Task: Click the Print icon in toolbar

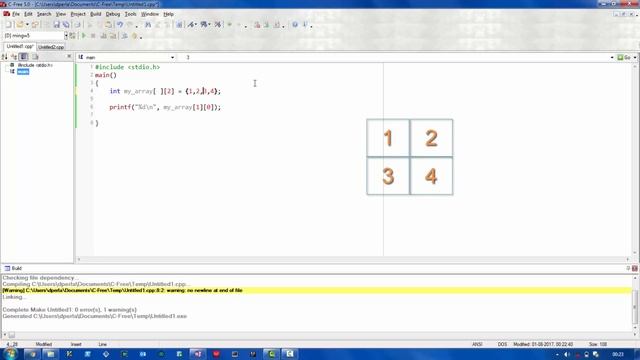Action: coord(78,25)
